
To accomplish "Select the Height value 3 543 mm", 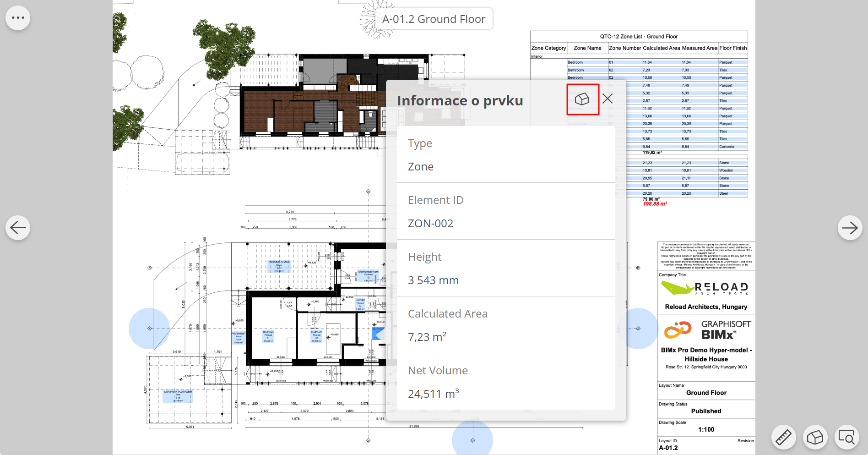I will (x=433, y=280).
